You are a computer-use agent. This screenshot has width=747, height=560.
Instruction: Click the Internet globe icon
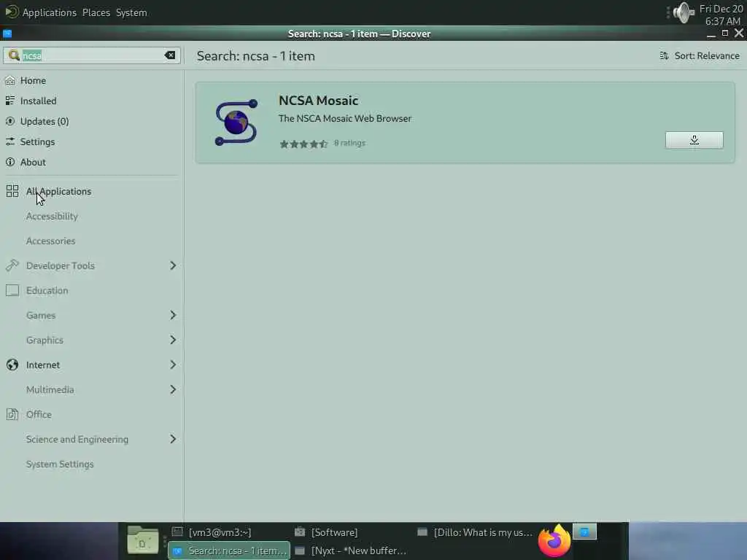(x=12, y=365)
